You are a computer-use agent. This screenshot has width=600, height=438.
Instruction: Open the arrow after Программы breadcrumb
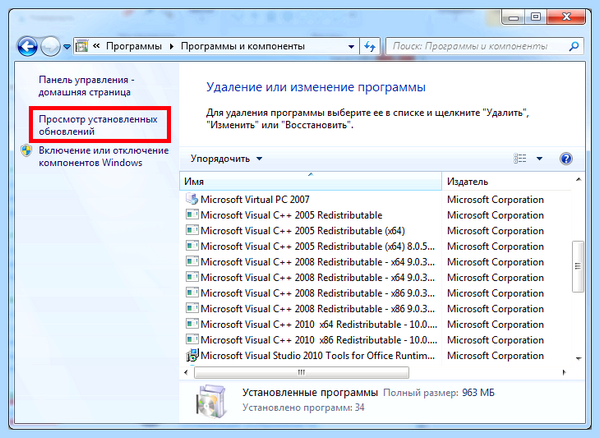pyautogui.click(x=171, y=46)
